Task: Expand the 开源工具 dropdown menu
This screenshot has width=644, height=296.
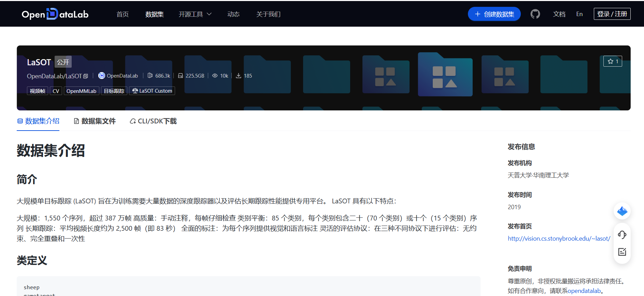Action: coord(195,14)
